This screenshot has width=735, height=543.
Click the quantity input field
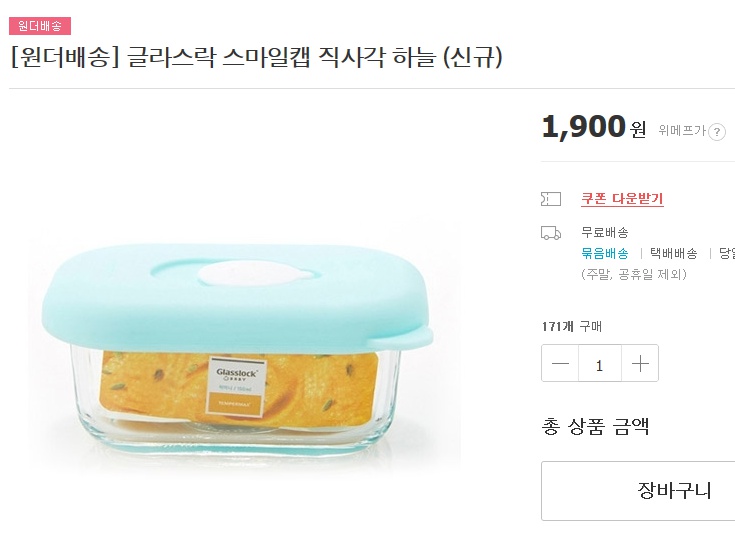point(600,364)
